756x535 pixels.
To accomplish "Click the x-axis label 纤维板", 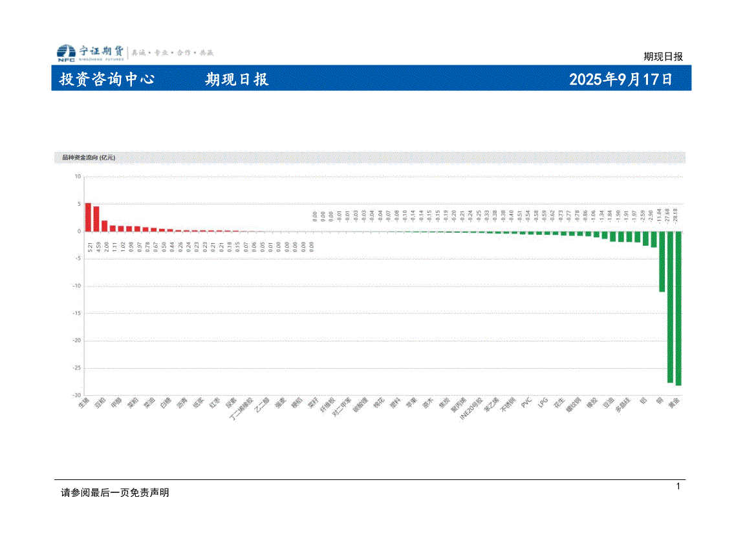I will click(327, 405).
